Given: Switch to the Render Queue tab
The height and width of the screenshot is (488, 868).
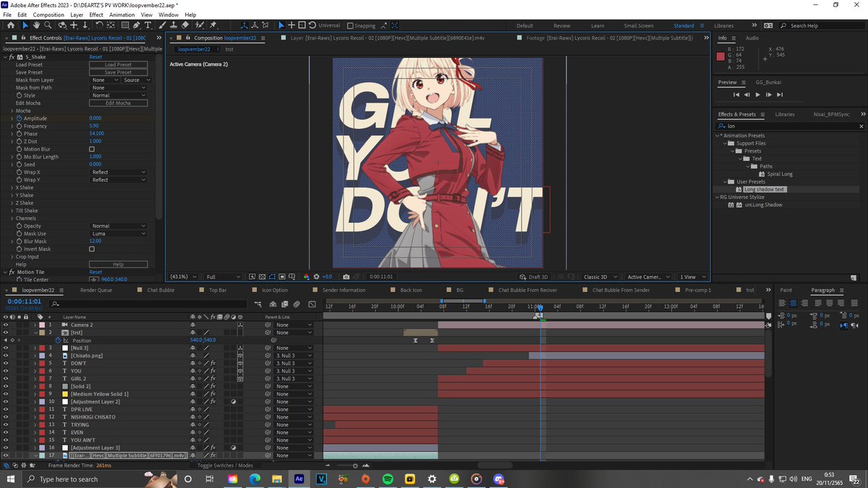Looking at the screenshot, I should point(96,290).
